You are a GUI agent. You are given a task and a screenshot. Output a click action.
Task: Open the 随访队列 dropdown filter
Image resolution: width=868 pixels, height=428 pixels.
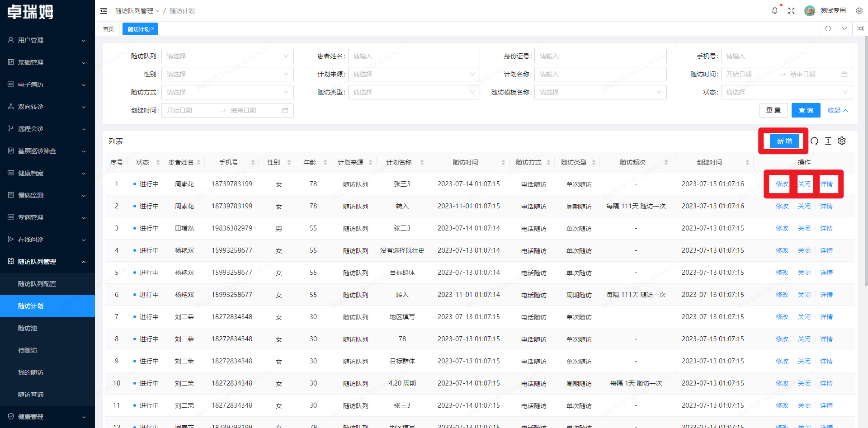(x=227, y=56)
